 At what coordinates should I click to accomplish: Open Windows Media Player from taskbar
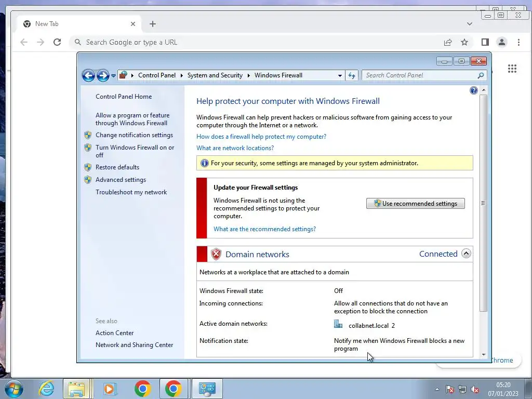(109, 389)
